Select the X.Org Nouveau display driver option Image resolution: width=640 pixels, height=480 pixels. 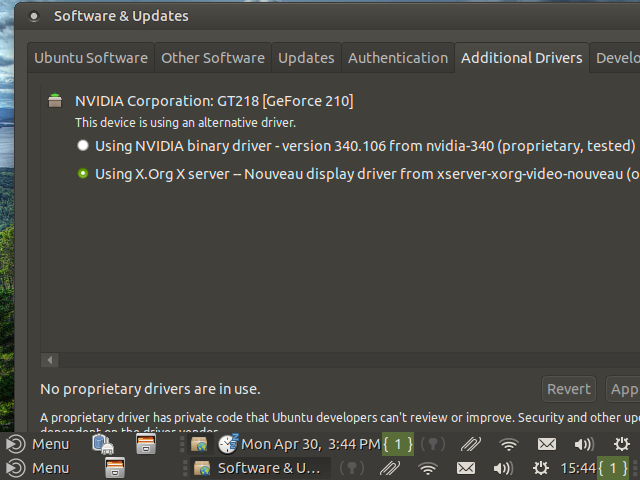(x=83, y=174)
